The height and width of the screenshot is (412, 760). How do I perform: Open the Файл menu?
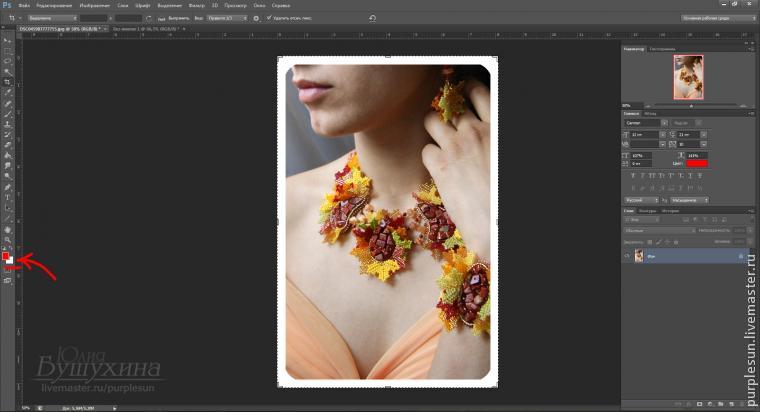24,5
